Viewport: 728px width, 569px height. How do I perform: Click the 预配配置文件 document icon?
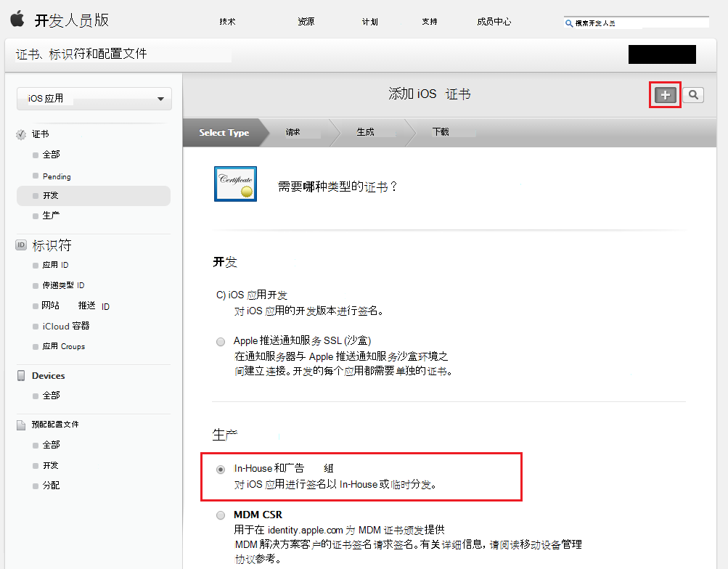[x=21, y=425]
